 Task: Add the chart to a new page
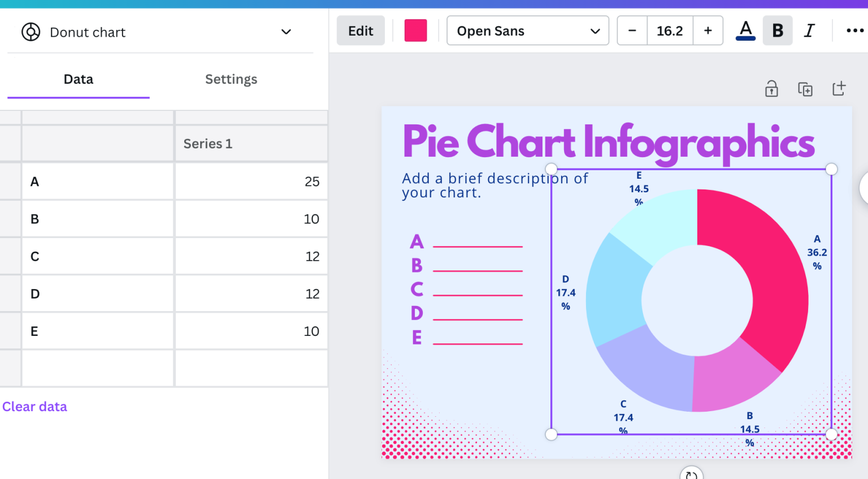click(839, 89)
